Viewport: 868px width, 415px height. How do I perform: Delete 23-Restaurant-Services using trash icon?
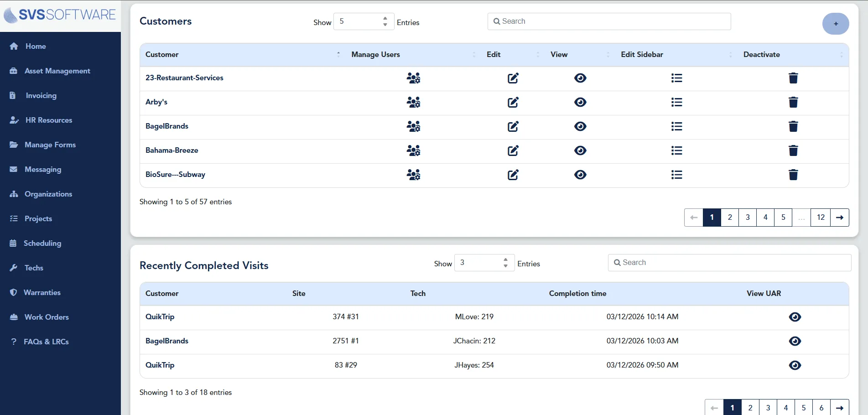793,78
